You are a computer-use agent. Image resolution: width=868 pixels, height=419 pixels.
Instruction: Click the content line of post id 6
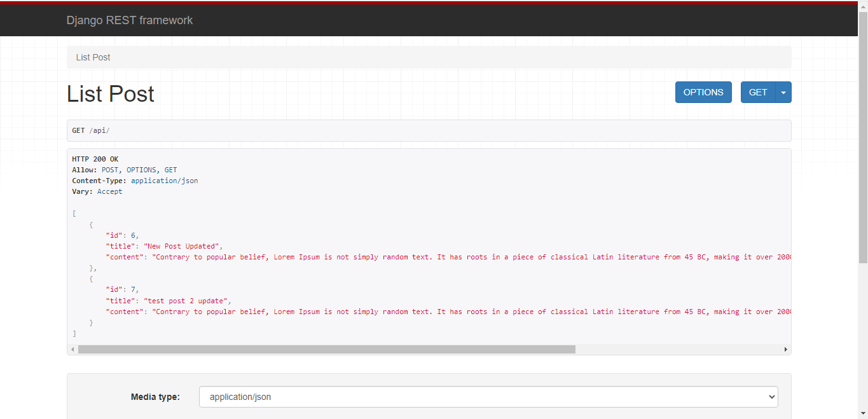click(x=448, y=257)
